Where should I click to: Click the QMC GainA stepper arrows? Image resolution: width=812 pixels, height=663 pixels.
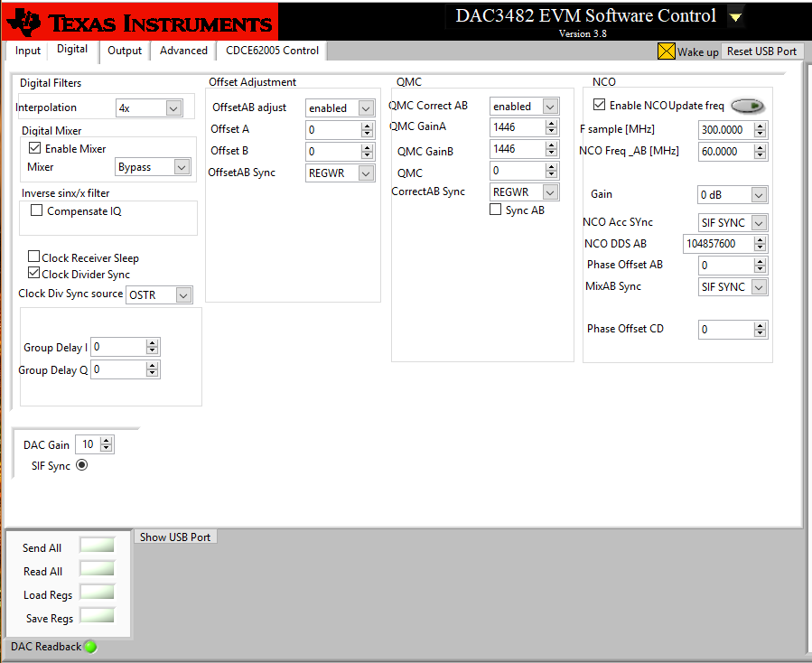point(552,127)
